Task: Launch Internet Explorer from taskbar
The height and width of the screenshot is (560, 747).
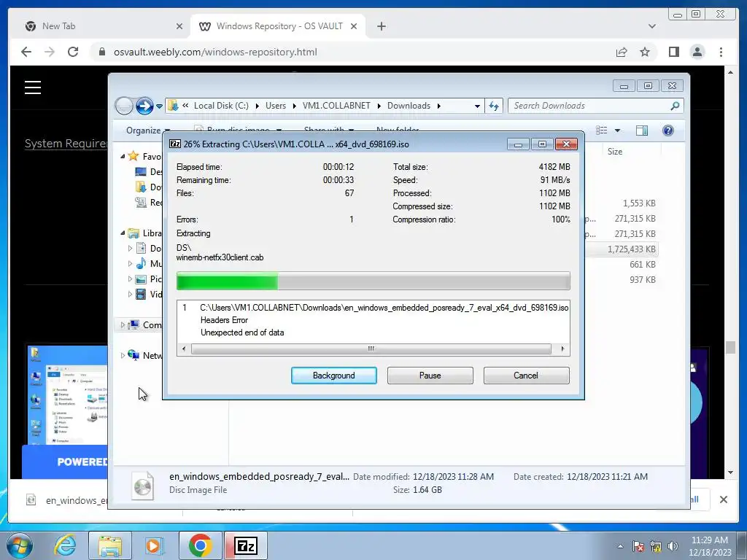Action: pos(65,545)
